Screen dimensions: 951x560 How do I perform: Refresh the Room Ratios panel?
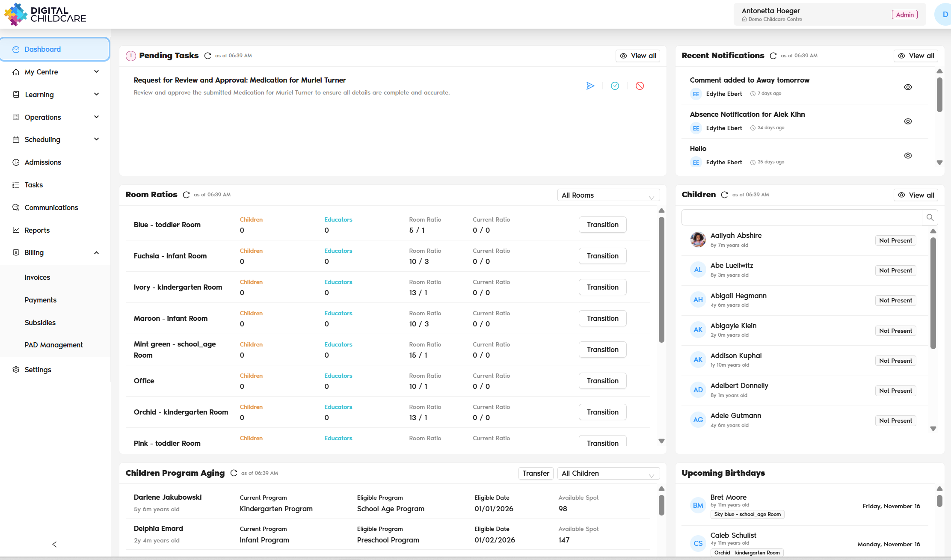coord(186,195)
